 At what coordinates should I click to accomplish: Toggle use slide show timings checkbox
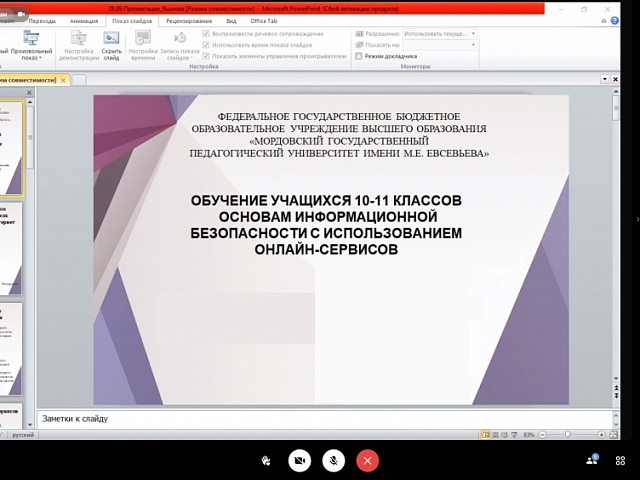click(x=206, y=45)
